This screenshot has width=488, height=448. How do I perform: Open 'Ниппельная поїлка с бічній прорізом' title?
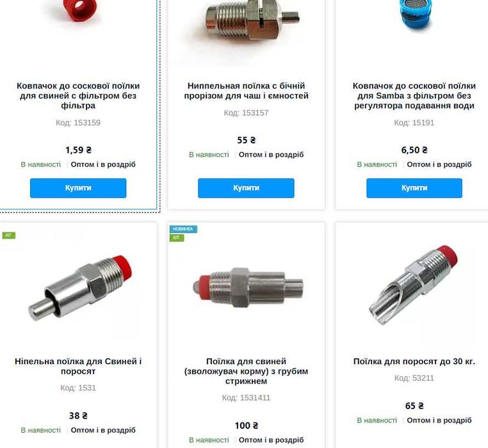pyautogui.click(x=246, y=90)
